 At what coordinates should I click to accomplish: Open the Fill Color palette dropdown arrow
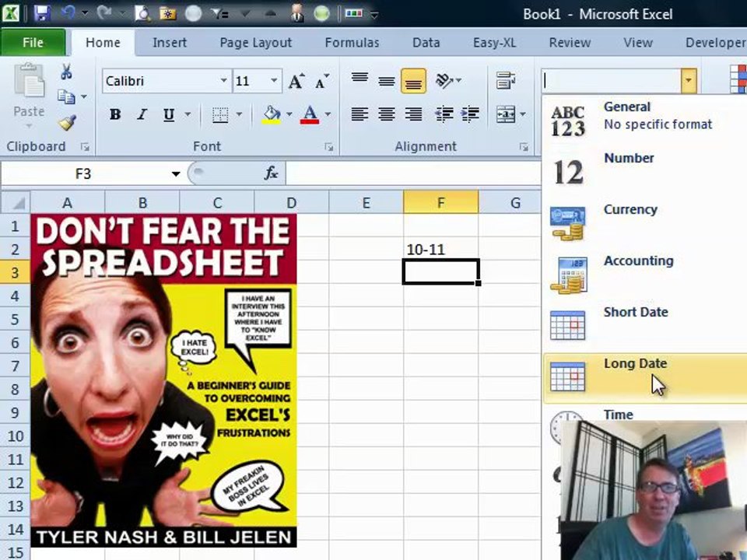(289, 114)
